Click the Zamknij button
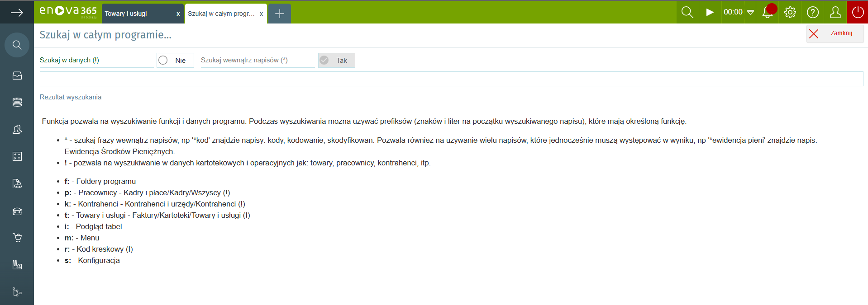Screen dimensions: 868x305 coord(835,33)
